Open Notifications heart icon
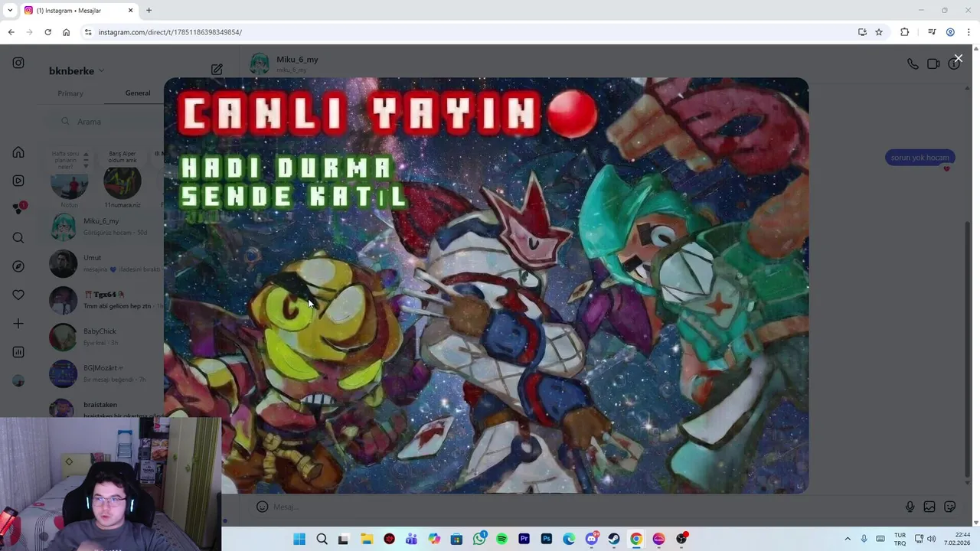Viewport: 980px width, 551px height. pyautogui.click(x=18, y=295)
